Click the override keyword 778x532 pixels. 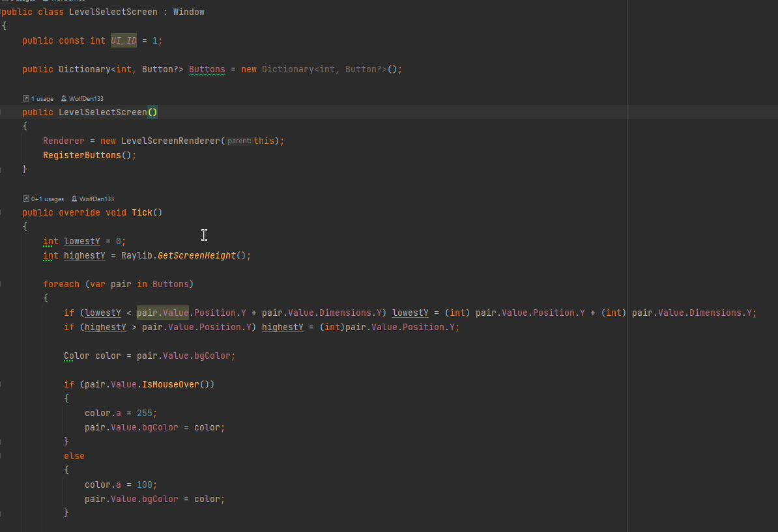click(x=79, y=212)
